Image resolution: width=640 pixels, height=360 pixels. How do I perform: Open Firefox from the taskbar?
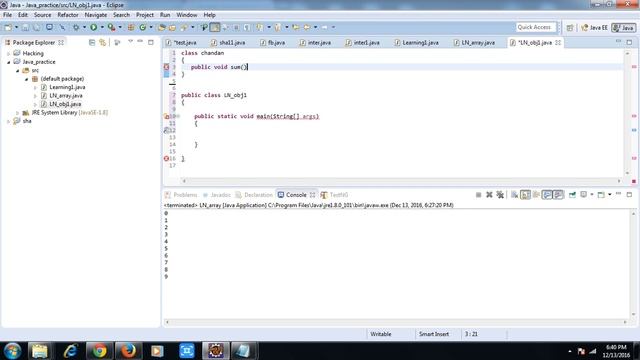tap(128, 351)
